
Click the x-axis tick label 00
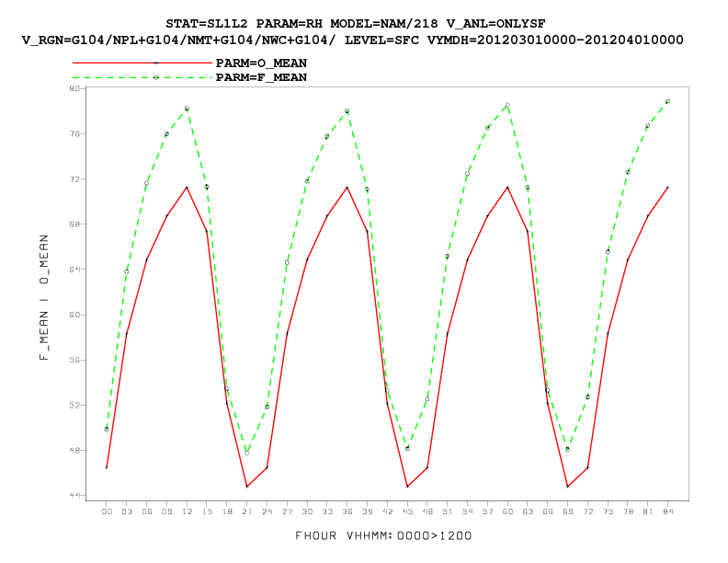[107, 511]
